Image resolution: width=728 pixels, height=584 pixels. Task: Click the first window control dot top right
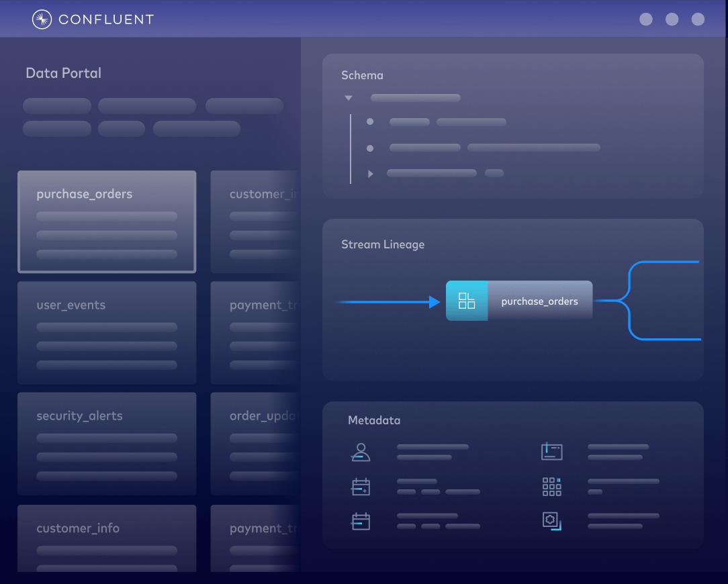[645, 19]
